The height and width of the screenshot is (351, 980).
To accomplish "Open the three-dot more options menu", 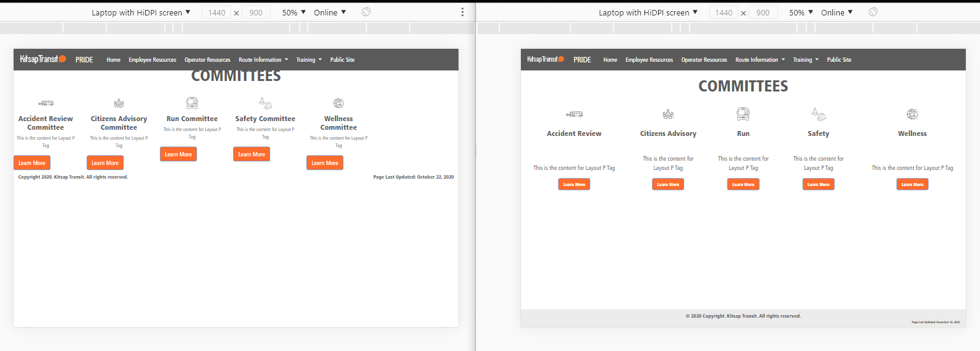I will [462, 12].
